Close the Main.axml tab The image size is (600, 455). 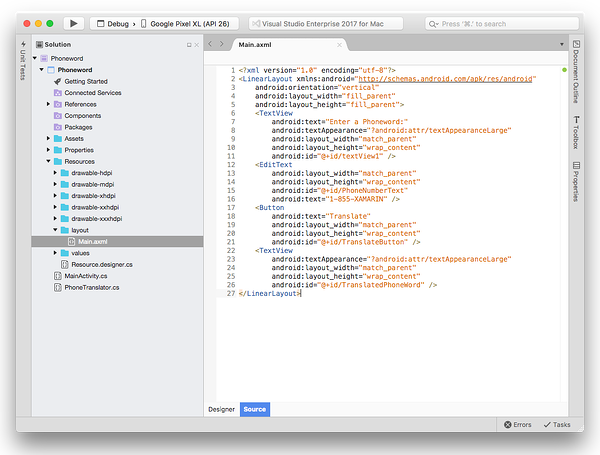tap(340, 45)
